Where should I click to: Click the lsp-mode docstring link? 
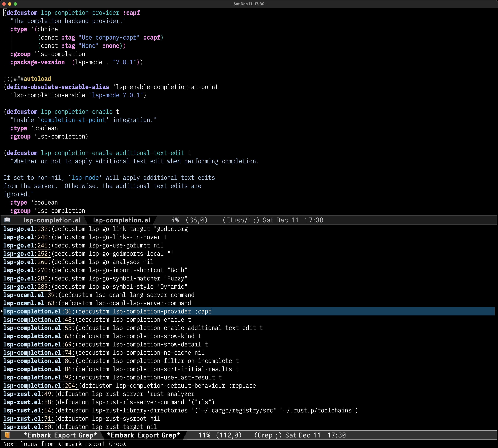[x=85, y=178]
